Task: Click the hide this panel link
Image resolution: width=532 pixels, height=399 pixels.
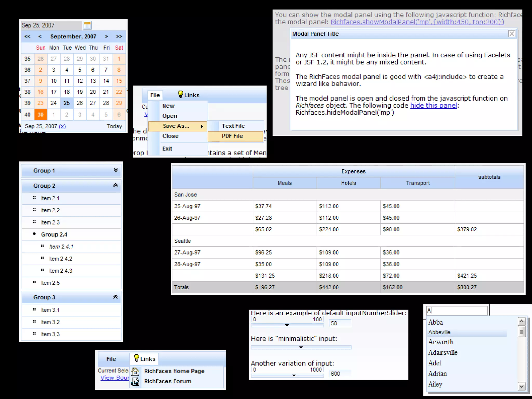Action: coord(433,106)
